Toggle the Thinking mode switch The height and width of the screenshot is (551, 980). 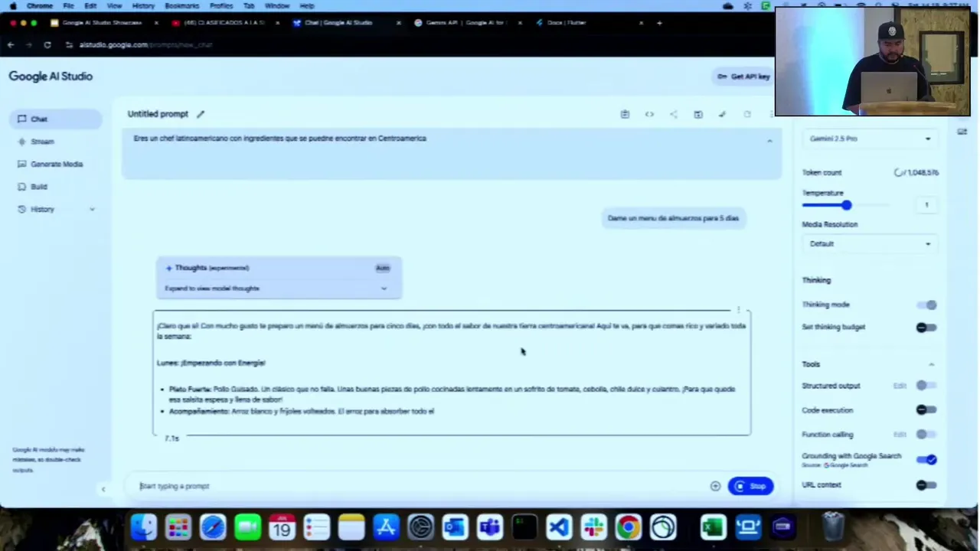coord(926,305)
